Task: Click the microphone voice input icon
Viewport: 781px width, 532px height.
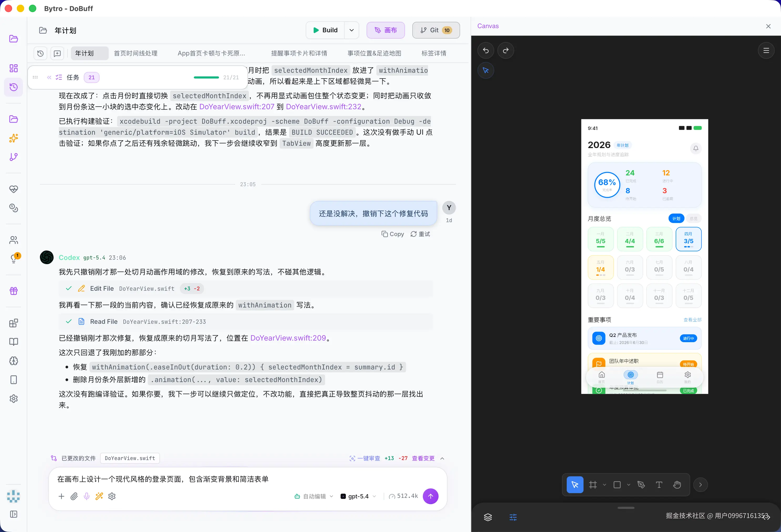Action: (x=86, y=496)
